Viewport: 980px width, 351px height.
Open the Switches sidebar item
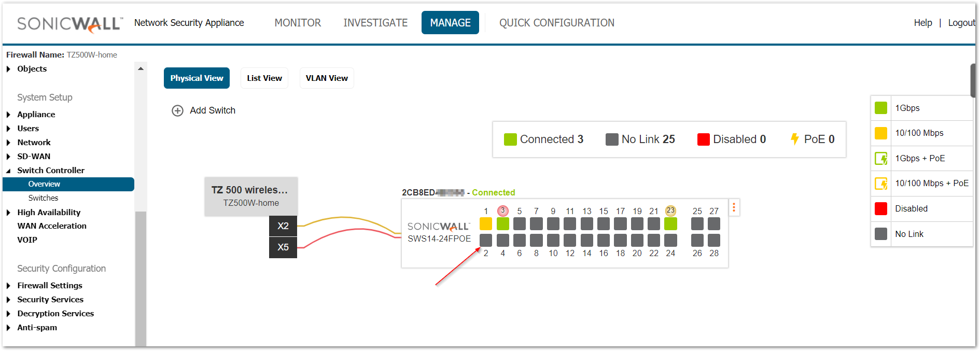tap(43, 198)
